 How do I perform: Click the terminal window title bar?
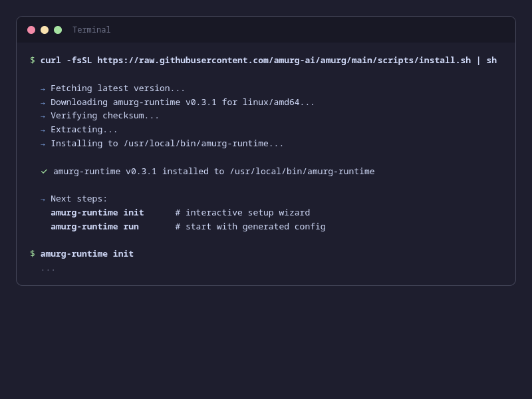[x=266, y=30]
